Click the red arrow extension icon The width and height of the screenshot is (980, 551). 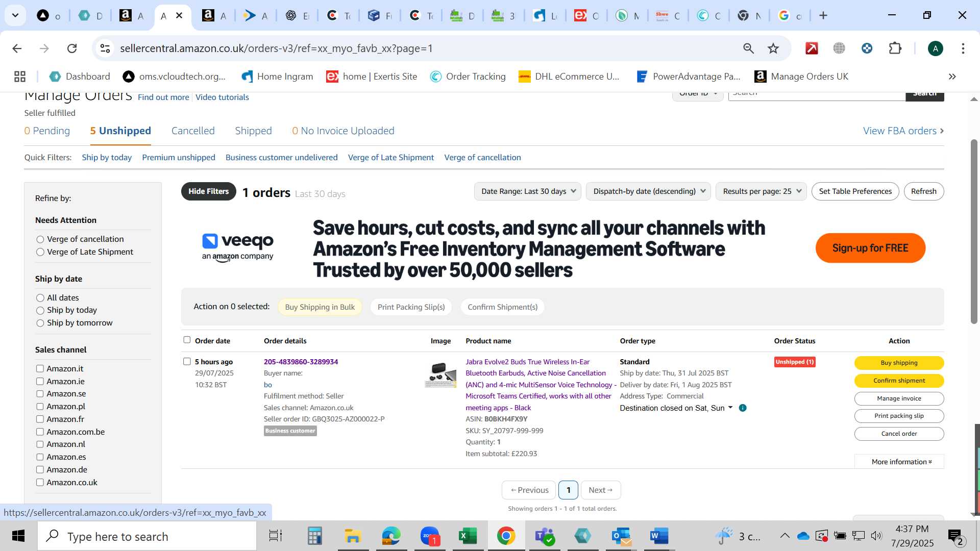coord(812,48)
